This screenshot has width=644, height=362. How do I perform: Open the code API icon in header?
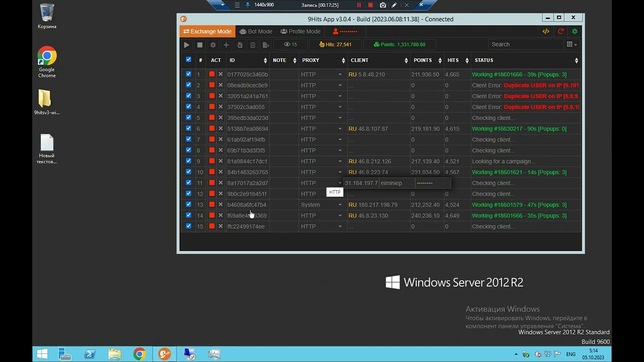[x=546, y=31]
